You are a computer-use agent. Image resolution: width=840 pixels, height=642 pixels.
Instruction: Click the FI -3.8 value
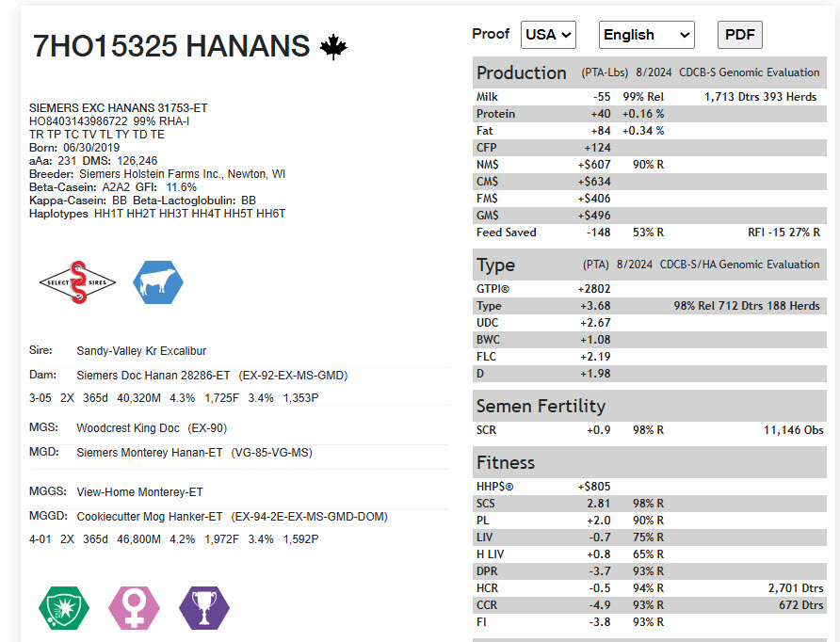click(600, 622)
